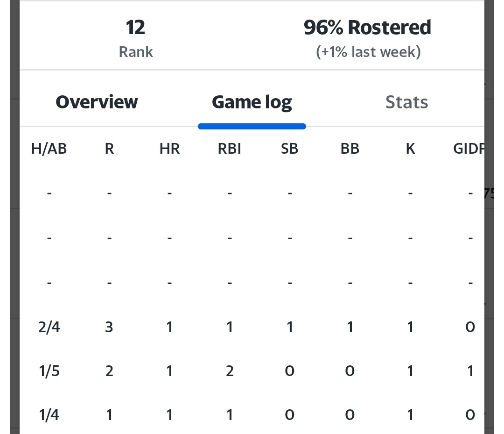This screenshot has width=504, height=434.
Task: Select the 1/5 game log entry
Action: click(49, 371)
